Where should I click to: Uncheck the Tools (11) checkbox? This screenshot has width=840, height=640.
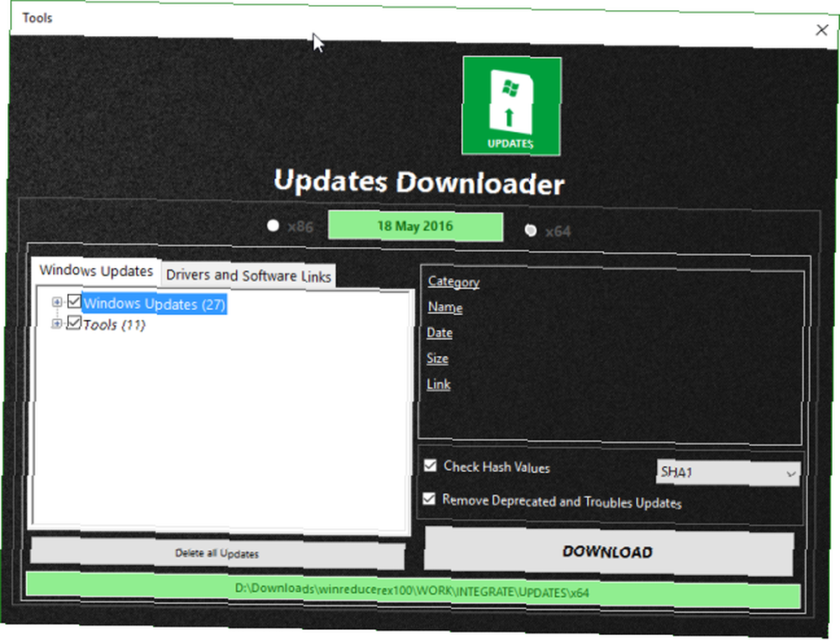(74, 323)
